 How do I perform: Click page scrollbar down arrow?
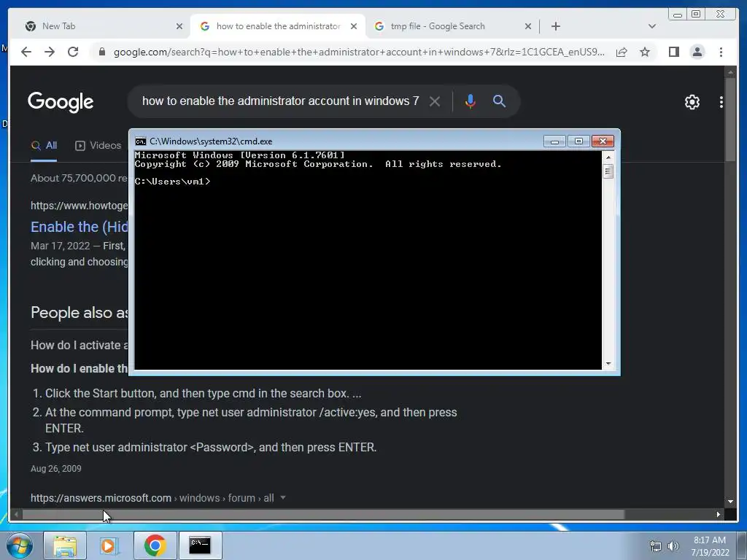730,502
